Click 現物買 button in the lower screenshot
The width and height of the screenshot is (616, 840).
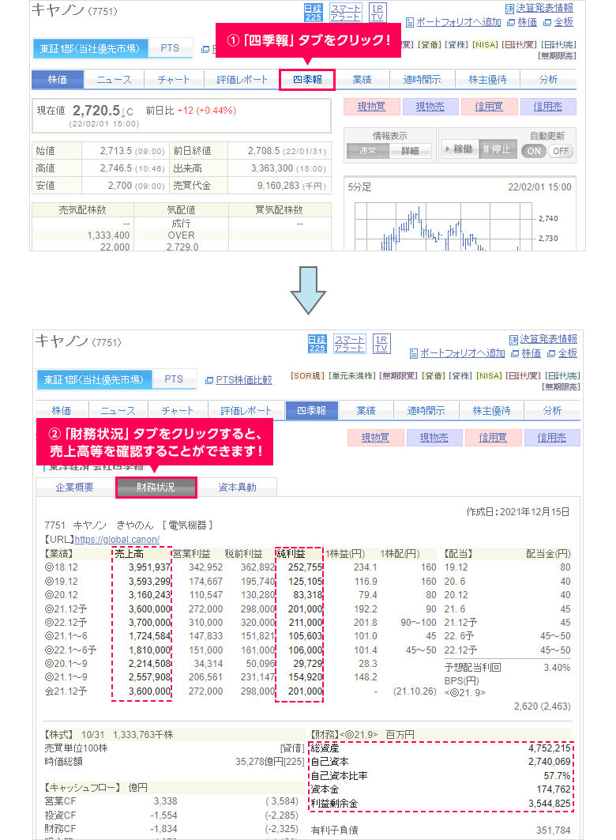(375, 438)
